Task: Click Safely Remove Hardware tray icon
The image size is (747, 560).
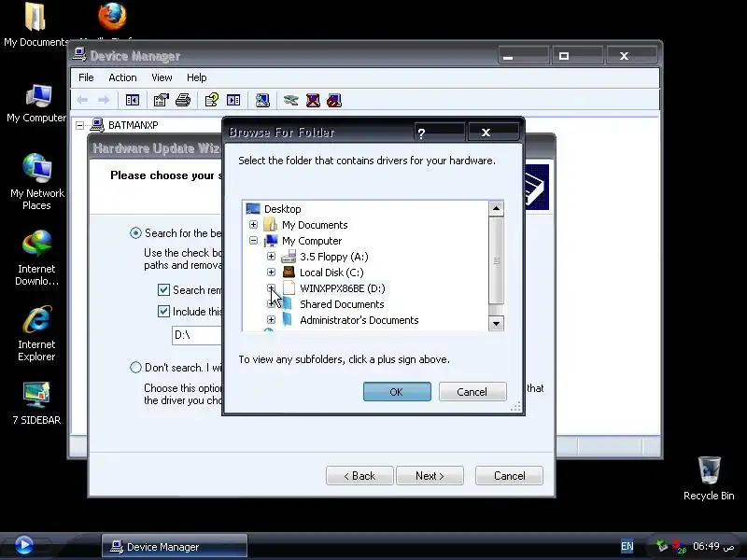Action: click(x=661, y=546)
